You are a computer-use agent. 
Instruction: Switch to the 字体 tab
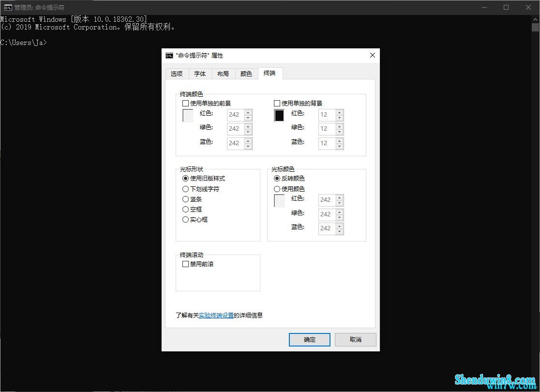pyautogui.click(x=200, y=74)
